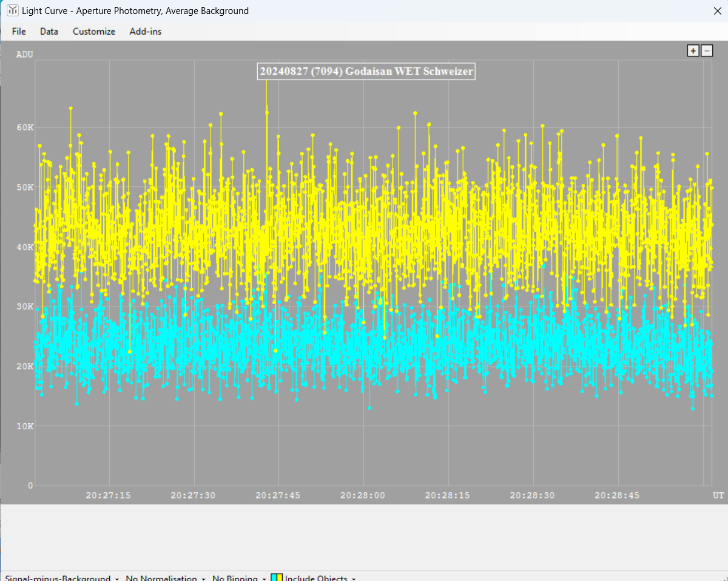Open the File menu
Viewport: 728px width, 581px height.
coord(19,31)
